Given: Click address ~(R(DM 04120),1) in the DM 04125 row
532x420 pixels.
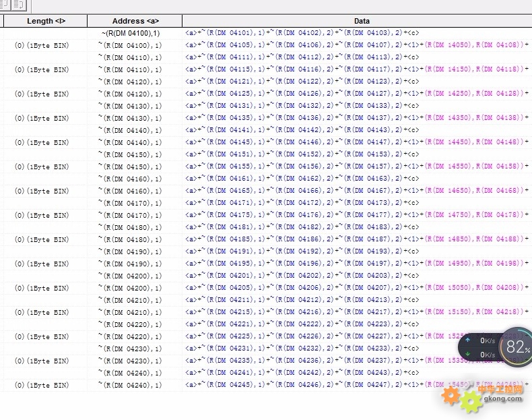Looking at the screenshot, I should tap(130, 94).
